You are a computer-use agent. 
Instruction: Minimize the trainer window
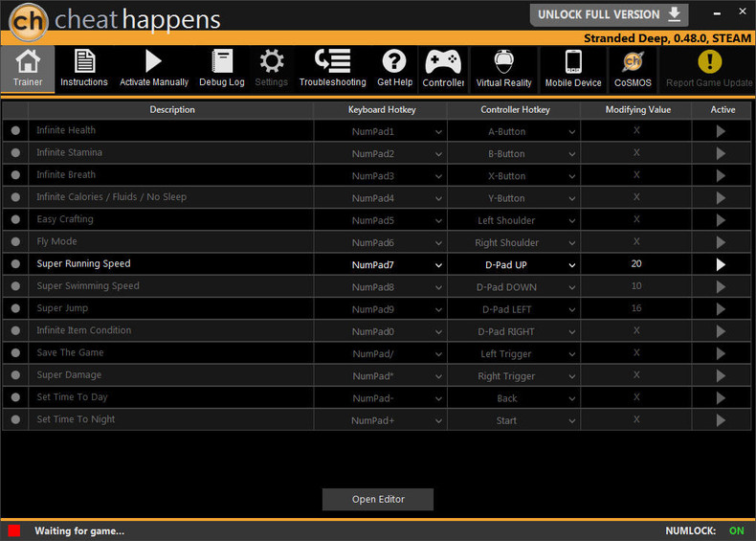pyautogui.click(x=717, y=14)
